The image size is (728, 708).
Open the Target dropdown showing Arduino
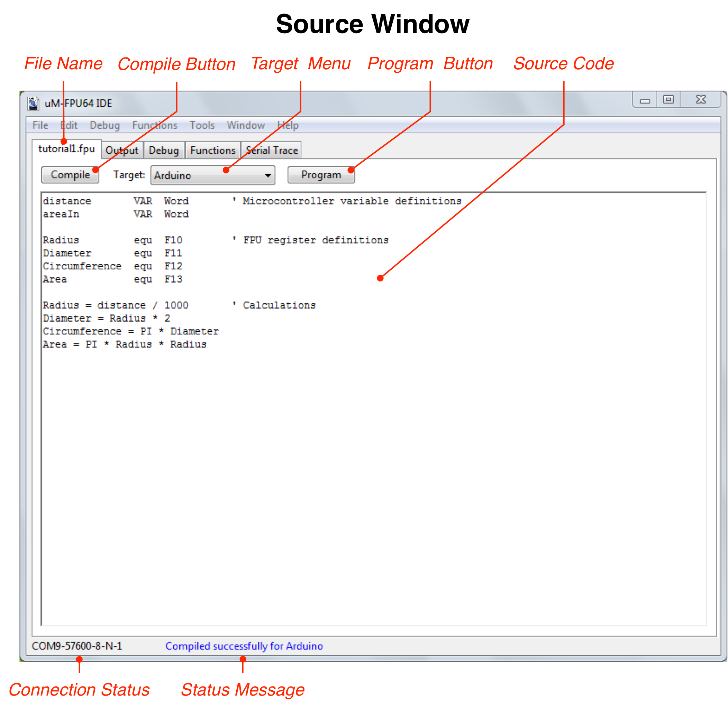212,175
